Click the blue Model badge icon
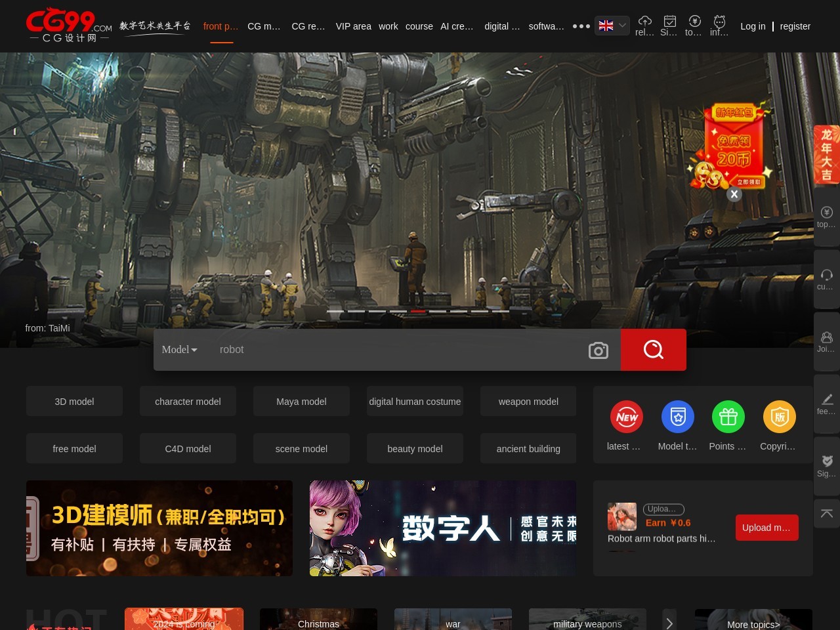 click(677, 417)
